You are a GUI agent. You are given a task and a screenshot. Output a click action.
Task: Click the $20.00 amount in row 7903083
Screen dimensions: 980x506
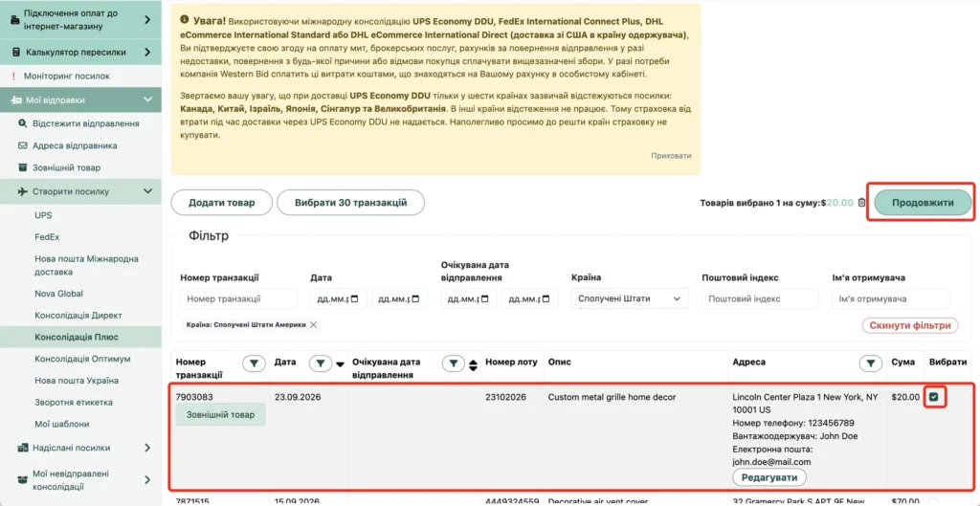(905, 397)
